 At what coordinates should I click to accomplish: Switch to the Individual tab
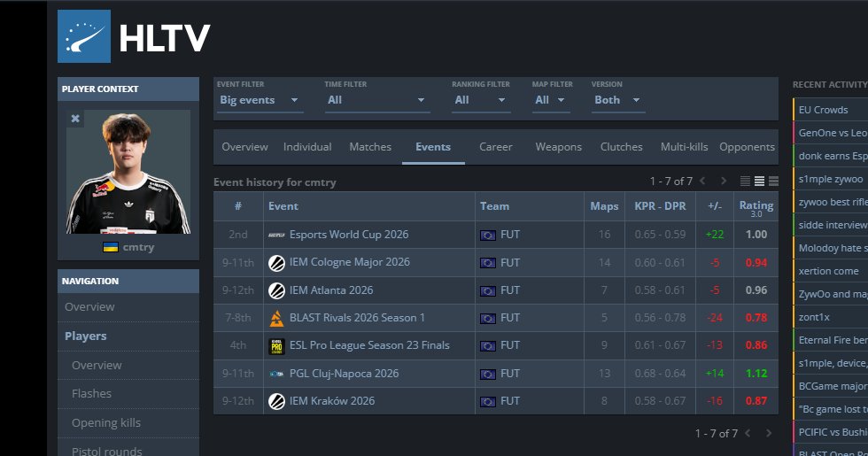(307, 147)
